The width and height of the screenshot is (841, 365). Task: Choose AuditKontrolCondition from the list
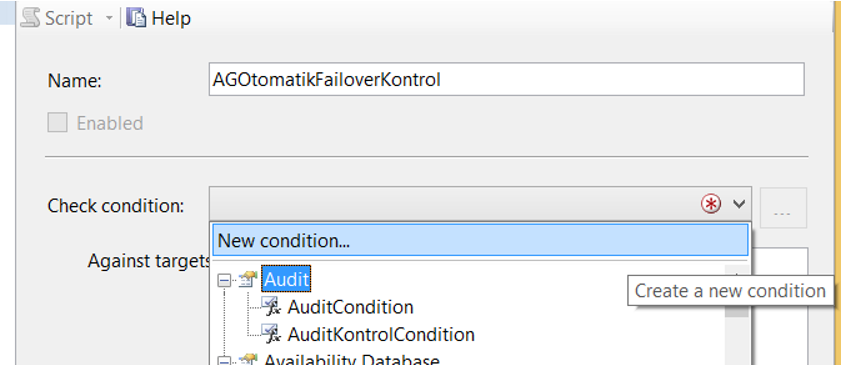click(x=381, y=334)
